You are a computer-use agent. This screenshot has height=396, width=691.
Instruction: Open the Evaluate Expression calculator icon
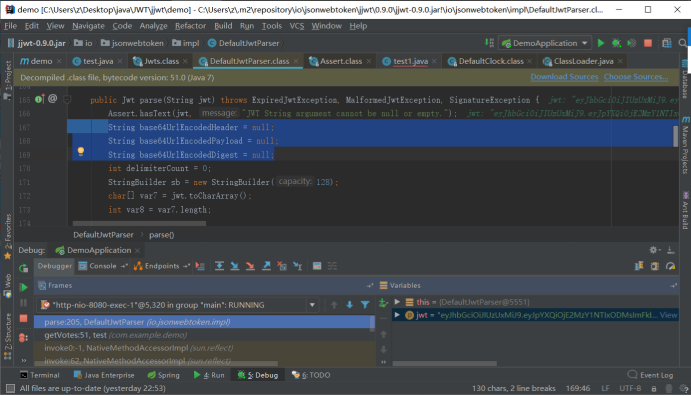coord(317,266)
